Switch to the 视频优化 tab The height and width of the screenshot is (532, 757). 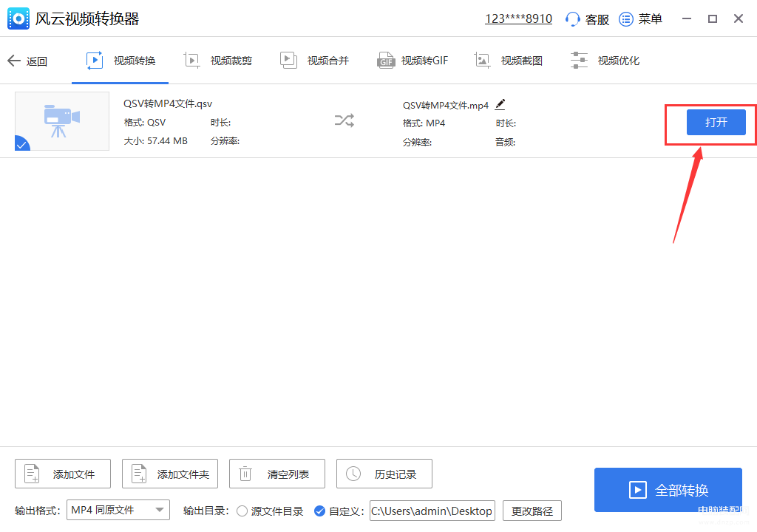(x=605, y=61)
